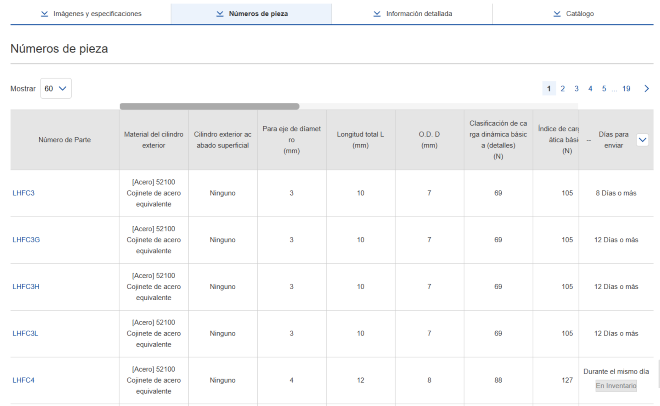This screenshot has height=406, width=660.
Task: Go to page 5 of results
Action: click(604, 89)
